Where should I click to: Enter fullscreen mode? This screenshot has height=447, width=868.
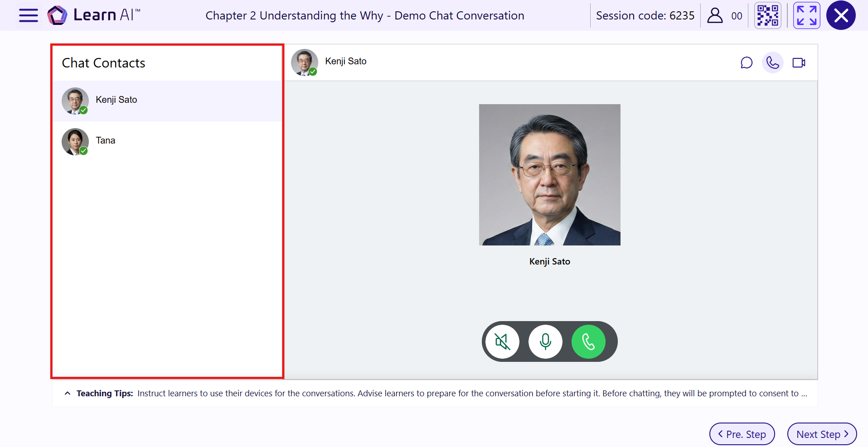click(807, 15)
